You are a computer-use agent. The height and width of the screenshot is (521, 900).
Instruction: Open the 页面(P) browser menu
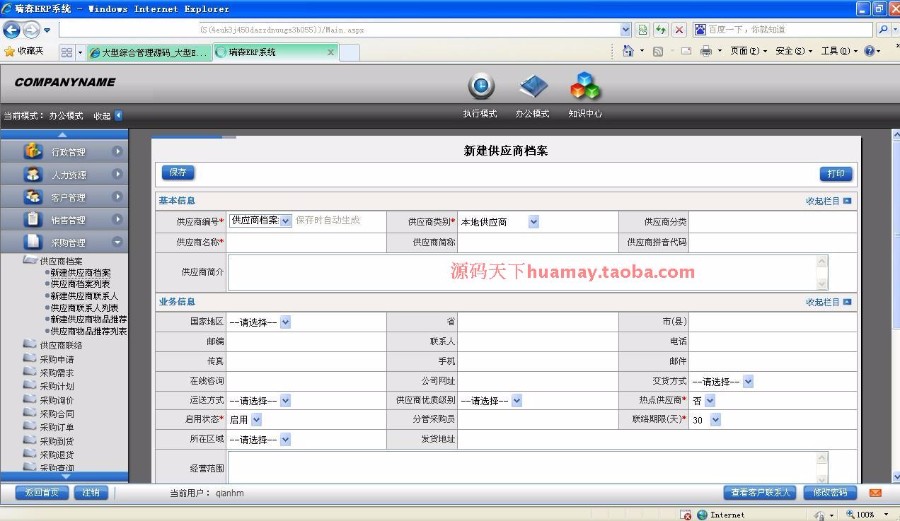pyautogui.click(x=748, y=51)
